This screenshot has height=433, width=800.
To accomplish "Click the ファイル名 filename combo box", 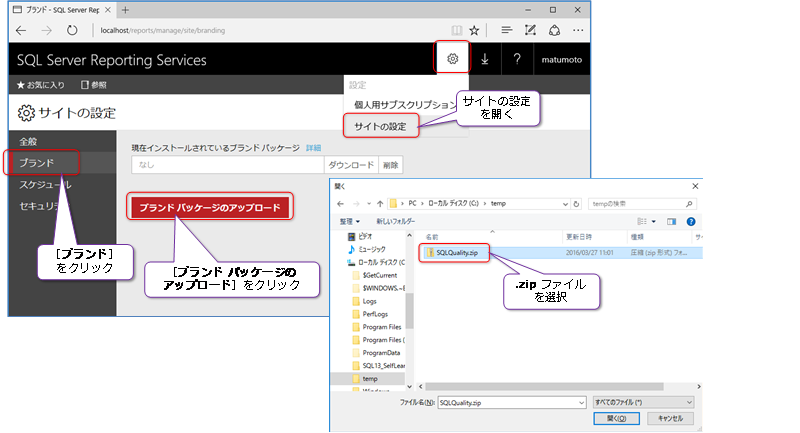I will pos(512,403).
